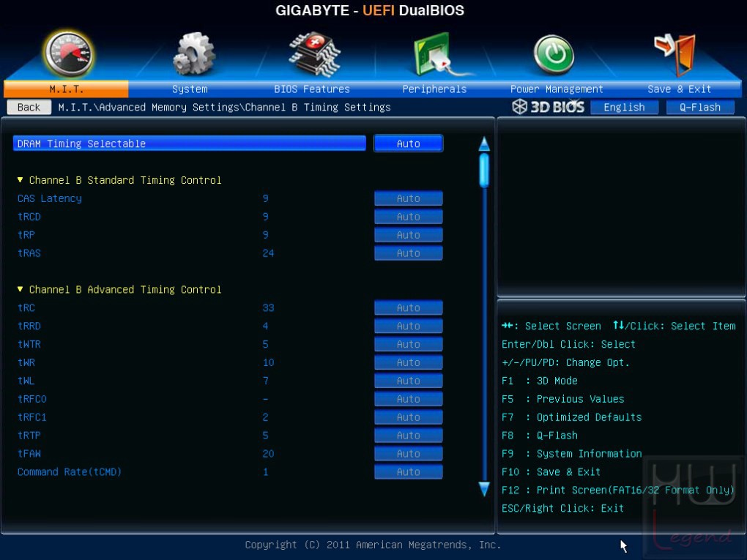Click the Power Management green power icon
The width and height of the screenshot is (747, 560).
click(554, 54)
